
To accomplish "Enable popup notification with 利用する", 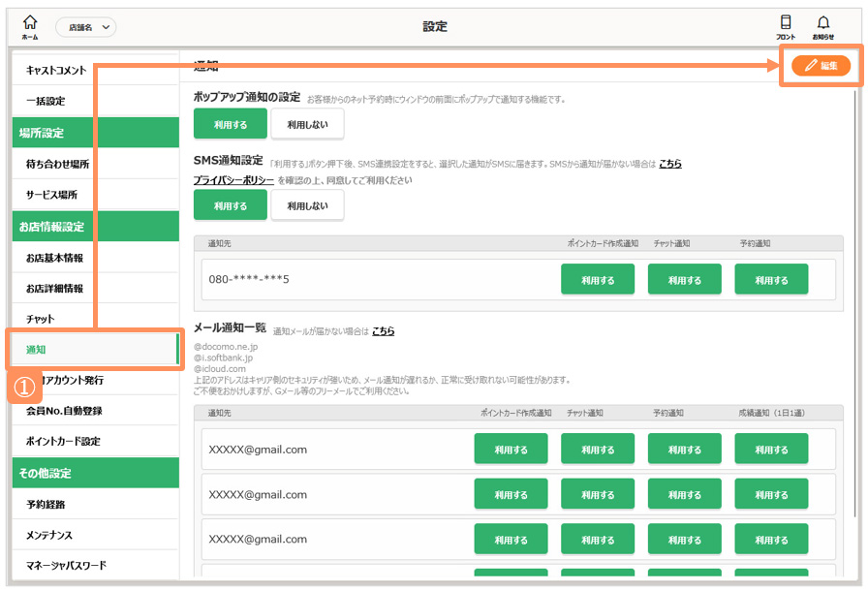I will (230, 124).
